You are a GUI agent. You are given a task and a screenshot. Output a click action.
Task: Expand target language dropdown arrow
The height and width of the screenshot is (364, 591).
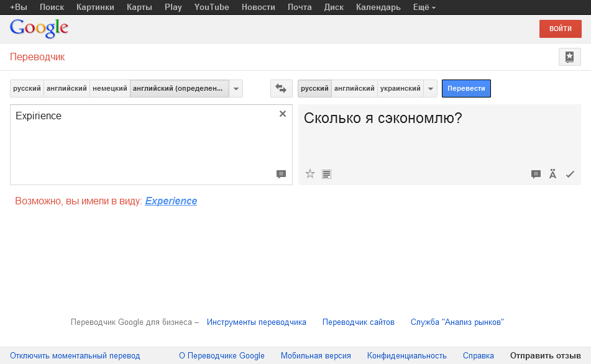coord(431,89)
